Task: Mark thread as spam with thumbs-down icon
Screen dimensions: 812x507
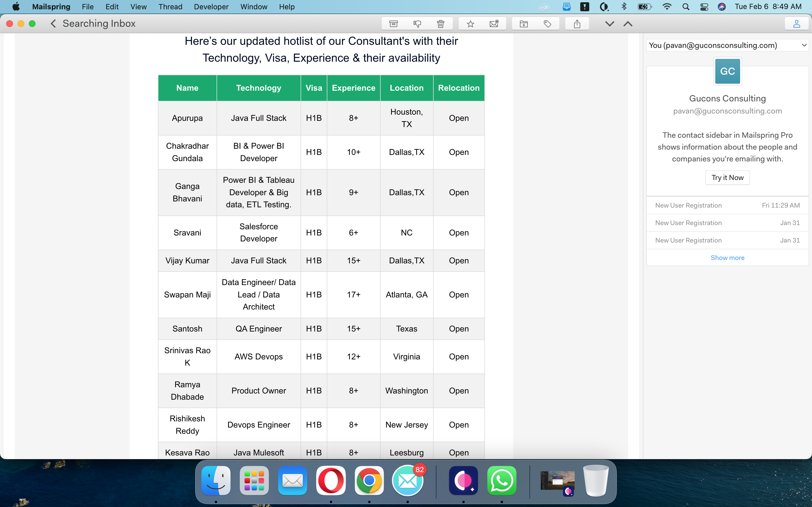Action: tap(417, 24)
